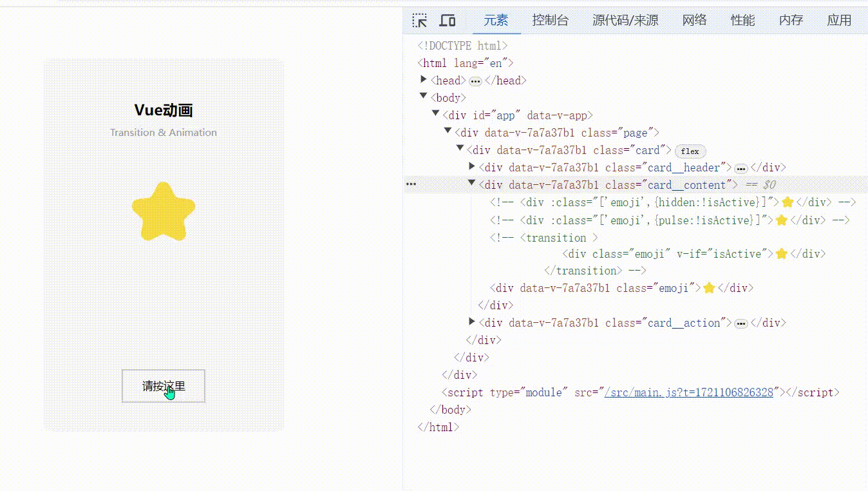Select the closing </html> tag
Viewport: 868px width, 491px height.
point(439,427)
